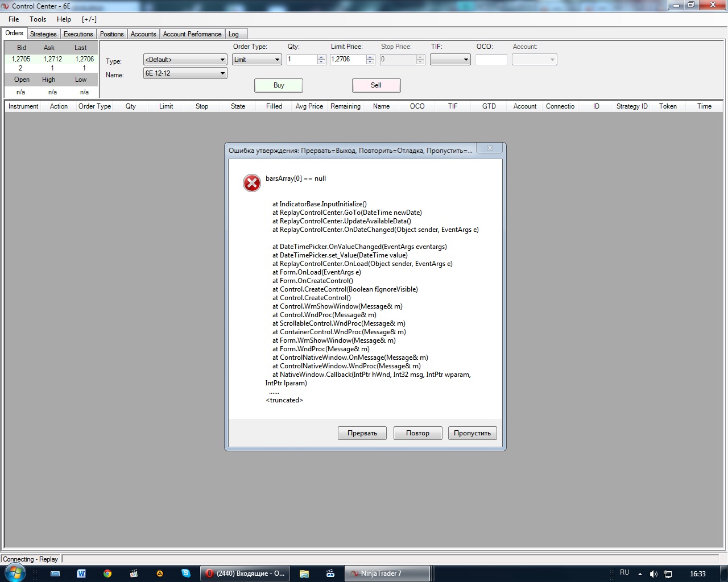Click the Limit Price field
Image resolution: width=728 pixels, height=582 pixels.
[x=348, y=60]
